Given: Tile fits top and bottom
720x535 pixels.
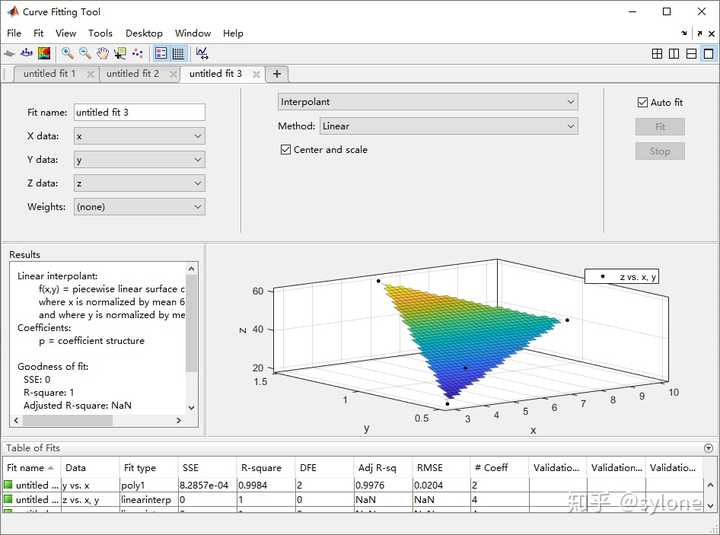Looking at the screenshot, I should [x=691, y=54].
